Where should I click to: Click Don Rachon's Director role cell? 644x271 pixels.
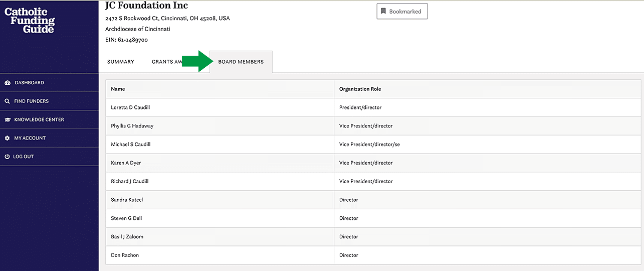point(487,255)
